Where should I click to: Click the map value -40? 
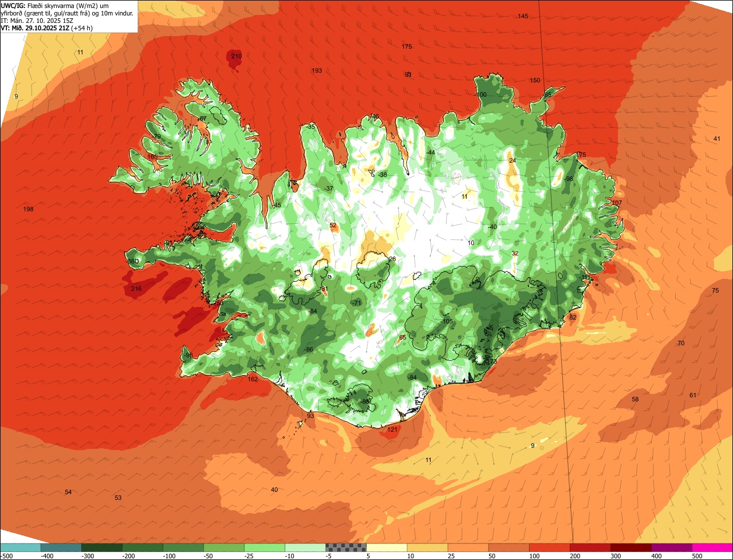coord(492,227)
